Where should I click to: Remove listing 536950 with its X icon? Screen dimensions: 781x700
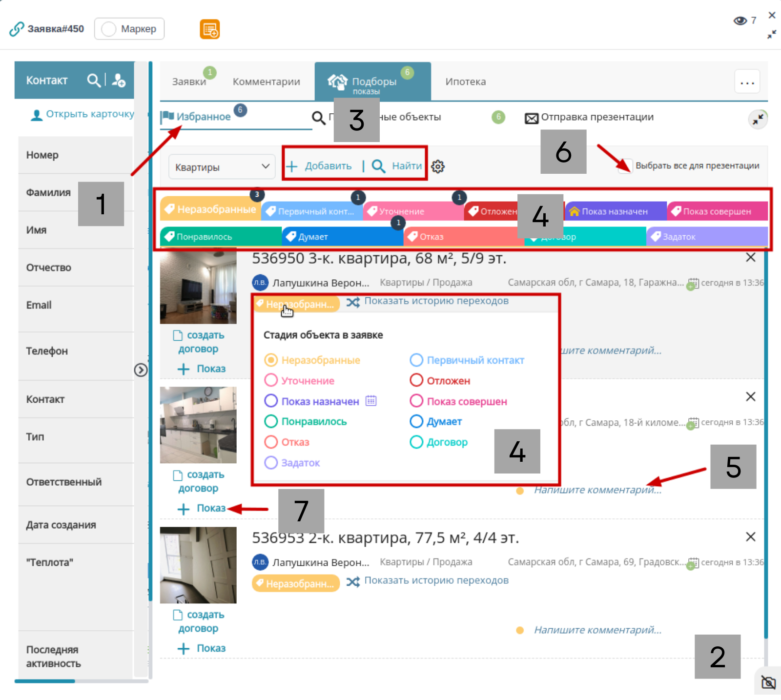[751, 257]
